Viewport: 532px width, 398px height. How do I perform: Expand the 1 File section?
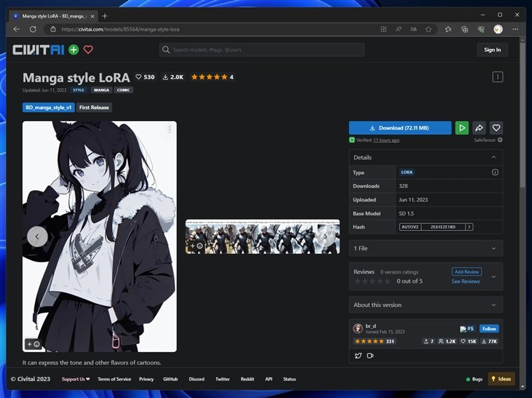426,248
